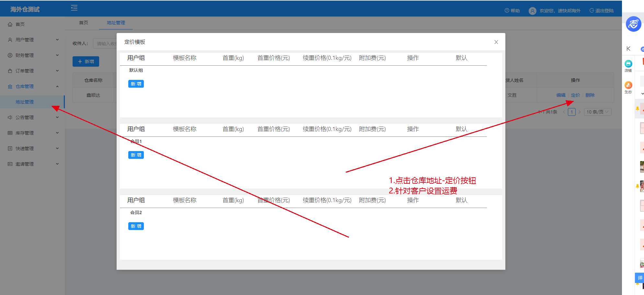Switch to the 地址管理 tab
The image size is (644, 295).
coord(116,23)
